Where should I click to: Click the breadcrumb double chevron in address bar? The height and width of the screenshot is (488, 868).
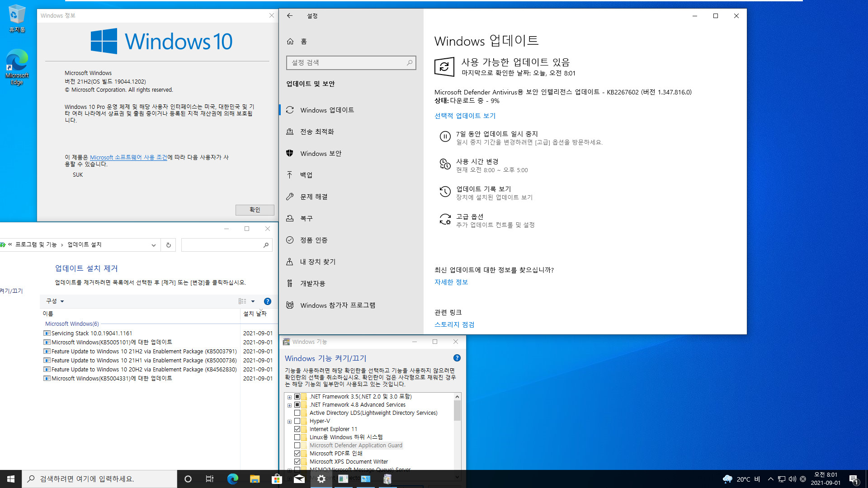(x=10, y=244)
